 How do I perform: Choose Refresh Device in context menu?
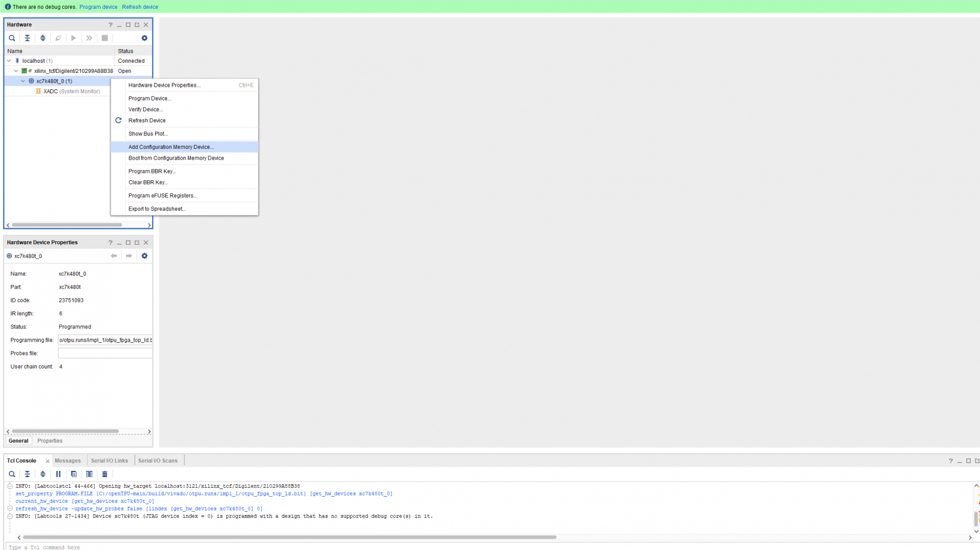click(x=184, y=121)
